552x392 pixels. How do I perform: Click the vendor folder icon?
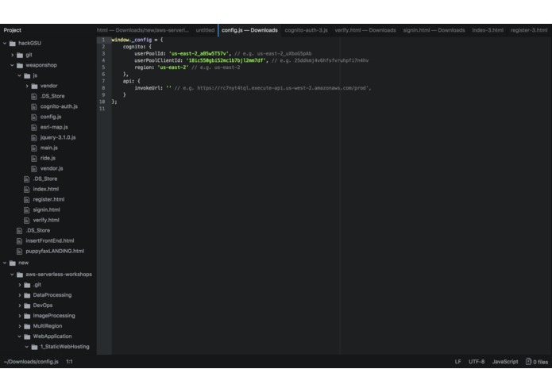click(x=34, y=86)
